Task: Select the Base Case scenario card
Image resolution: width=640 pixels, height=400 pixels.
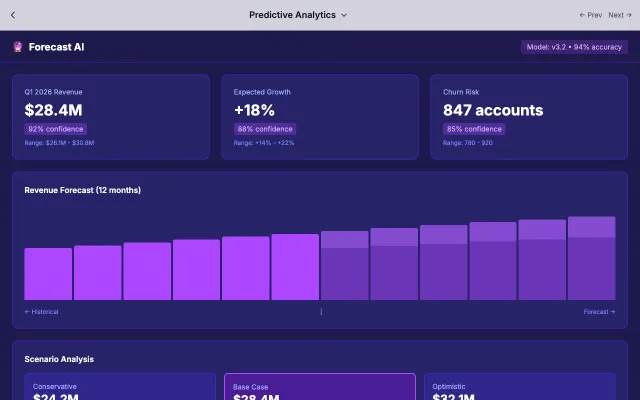Action: (x=320, y=387)
